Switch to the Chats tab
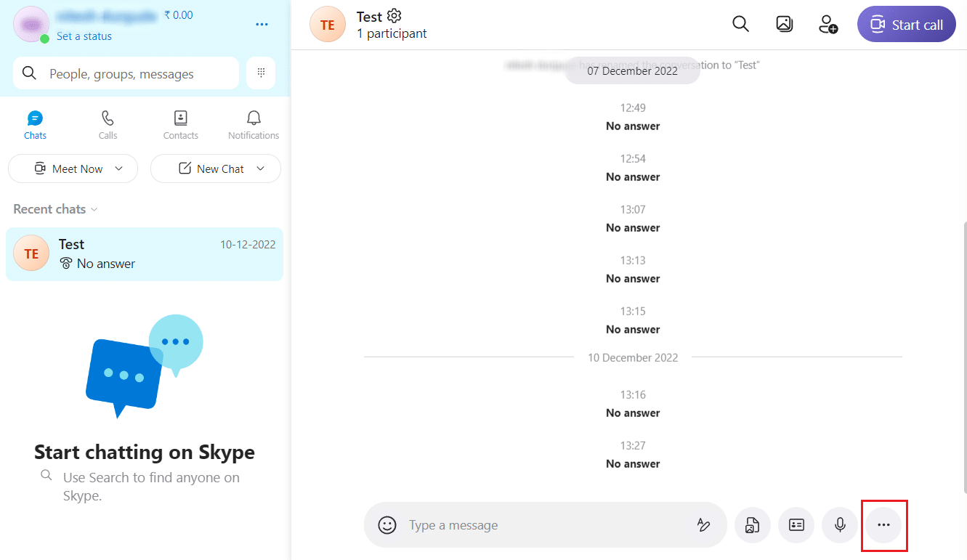 (35, 125)
